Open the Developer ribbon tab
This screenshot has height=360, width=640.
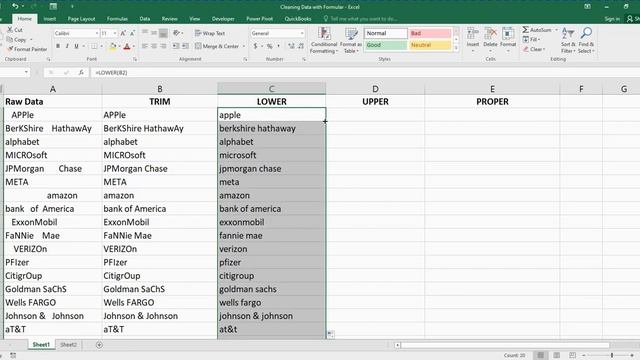pyautogui.click(x=223, y=19)
